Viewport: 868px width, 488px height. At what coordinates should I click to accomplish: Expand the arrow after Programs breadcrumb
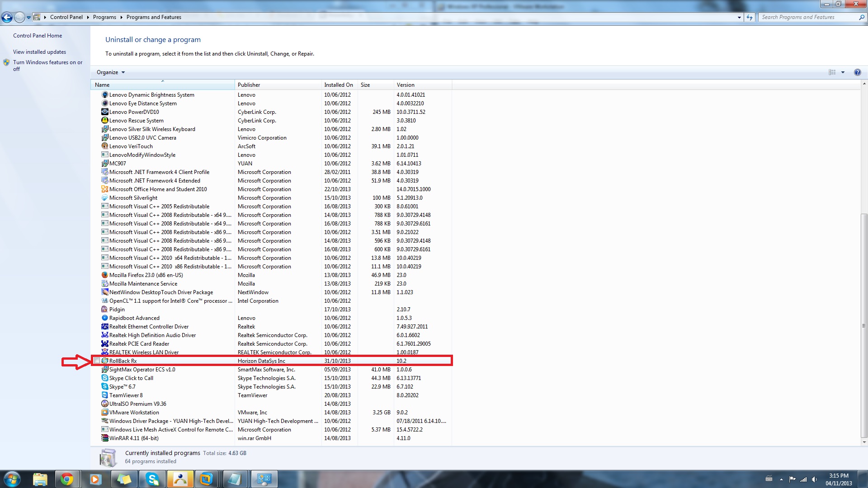(121, 17)
